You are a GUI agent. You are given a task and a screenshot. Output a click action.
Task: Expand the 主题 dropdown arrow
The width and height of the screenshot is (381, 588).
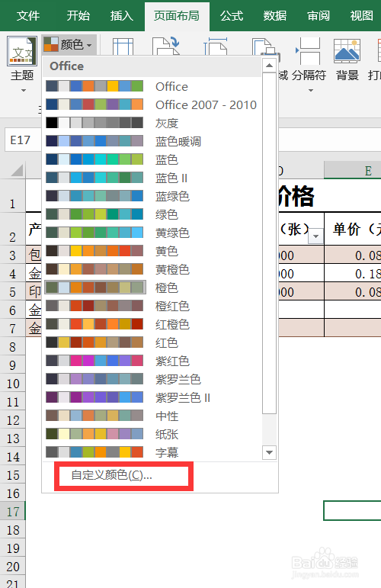[x=23, y=91]
